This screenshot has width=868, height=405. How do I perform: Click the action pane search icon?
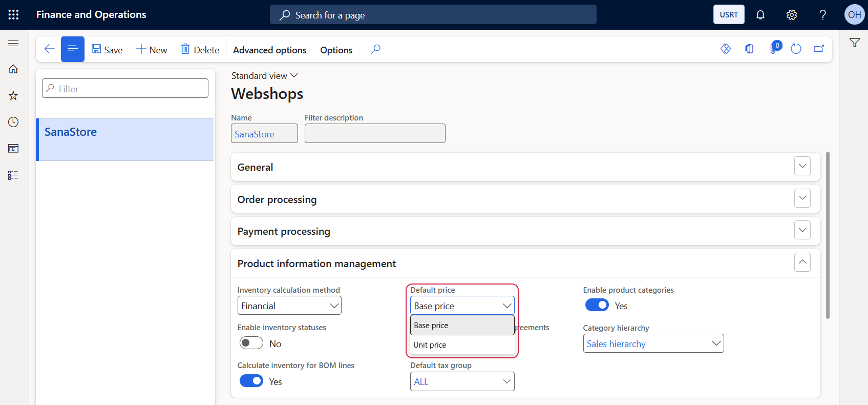pos(376,49)
